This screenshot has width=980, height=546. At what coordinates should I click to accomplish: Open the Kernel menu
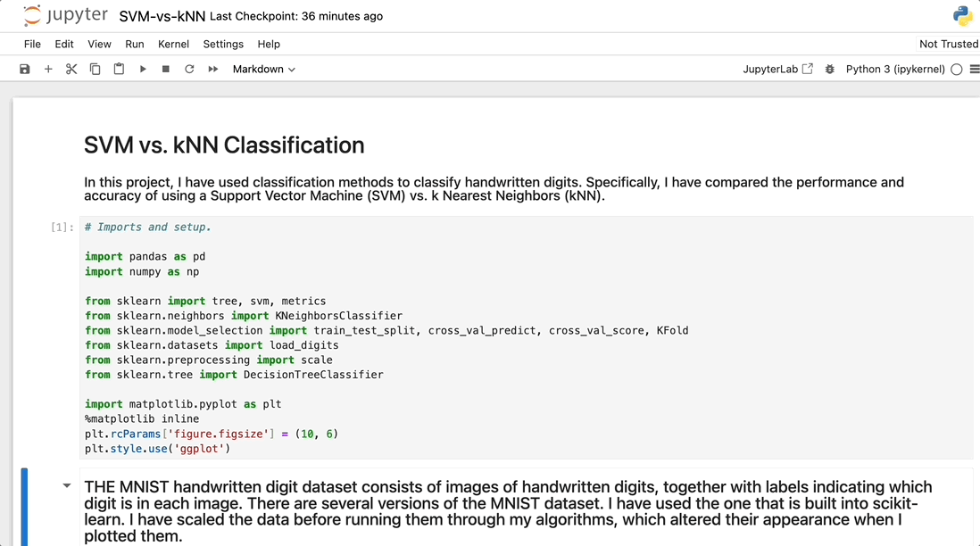click(x=173, y=45)
